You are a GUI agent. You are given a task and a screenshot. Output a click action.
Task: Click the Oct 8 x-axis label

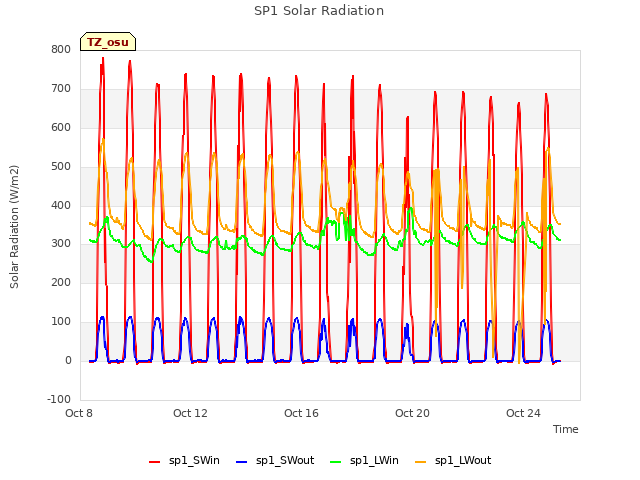[x=79, y=413]
